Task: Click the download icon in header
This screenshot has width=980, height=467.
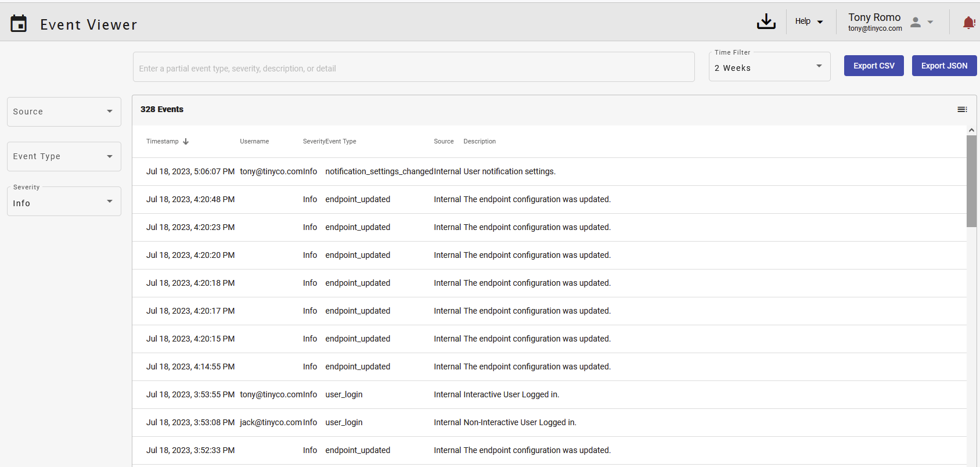Action: pos(766,22)
